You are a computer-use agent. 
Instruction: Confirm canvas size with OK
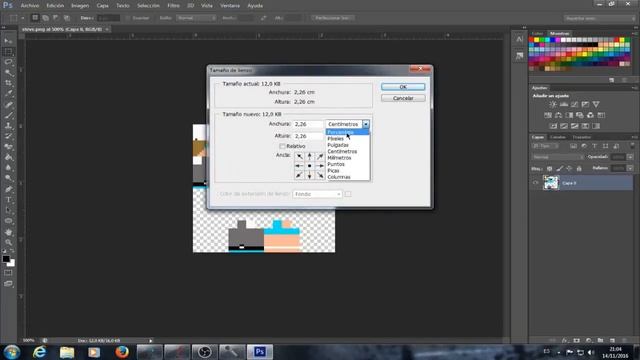(x=403, y=87)
